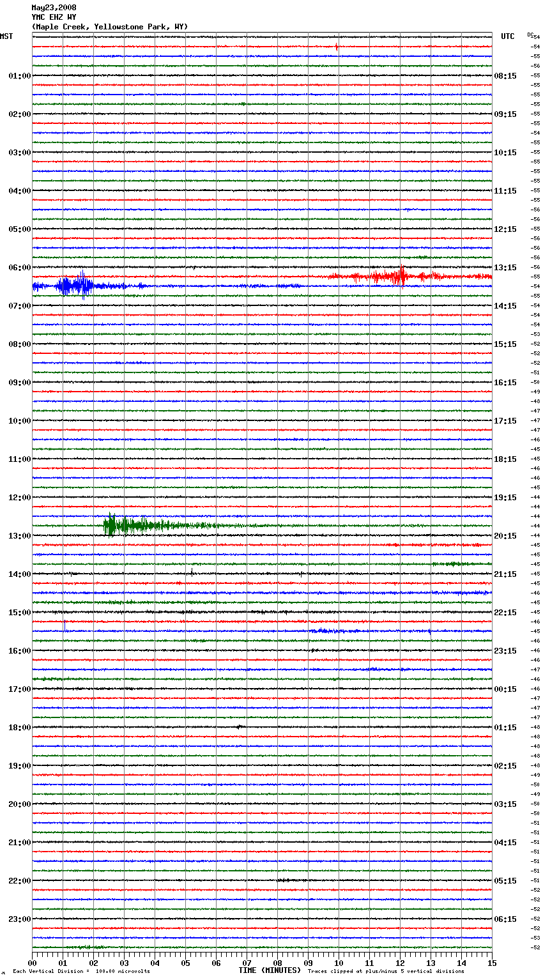Click the "MST" timezone label
The height and width of the screenshot is (980, 543).
pyautogui.click(x=6, y=36)
